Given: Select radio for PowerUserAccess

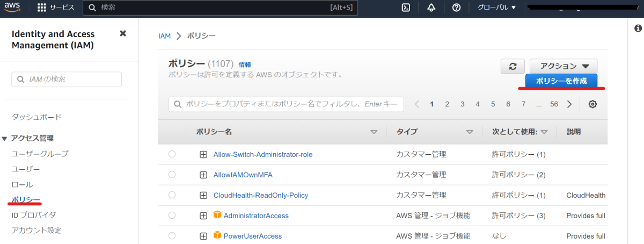Looking at the screenshot, I should (172, 236).
